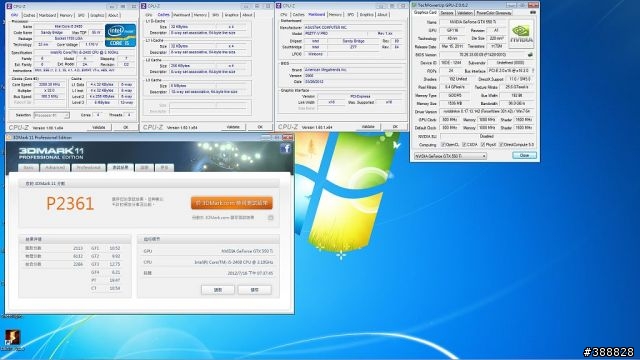Click Validate in the Mainboard CPU-Z window
Viewport: 640px width, 360px height.
click(368, 127)
